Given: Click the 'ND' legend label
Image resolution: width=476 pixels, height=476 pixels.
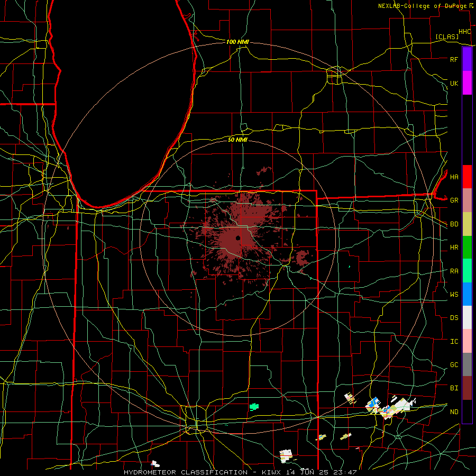Looking at the screenshot, I should click(x=454, y=412).
